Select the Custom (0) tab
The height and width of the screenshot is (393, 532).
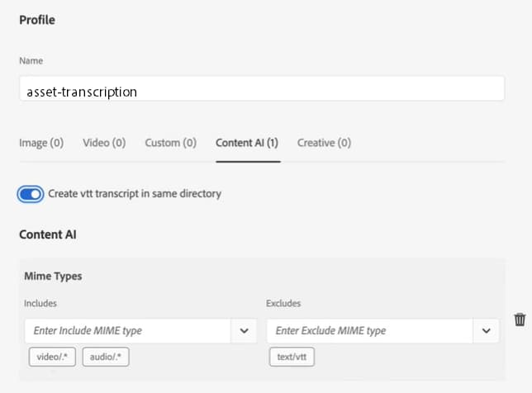(170, 143)
